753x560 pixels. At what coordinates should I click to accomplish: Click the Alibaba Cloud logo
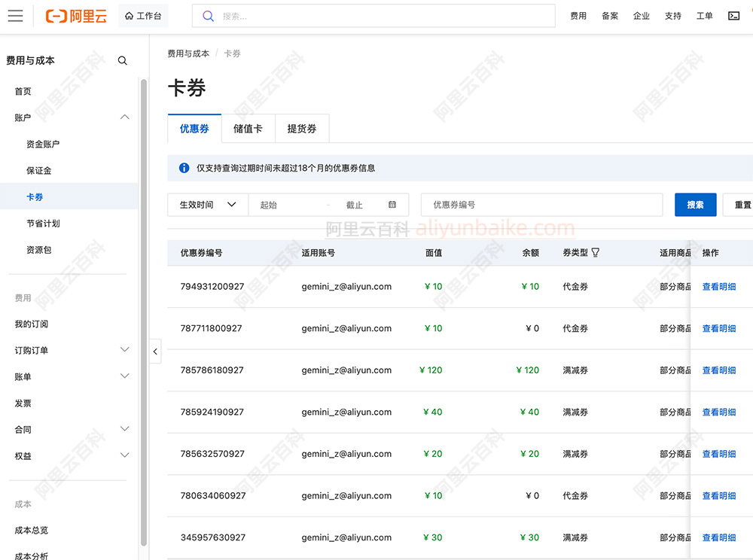point(76,16)
